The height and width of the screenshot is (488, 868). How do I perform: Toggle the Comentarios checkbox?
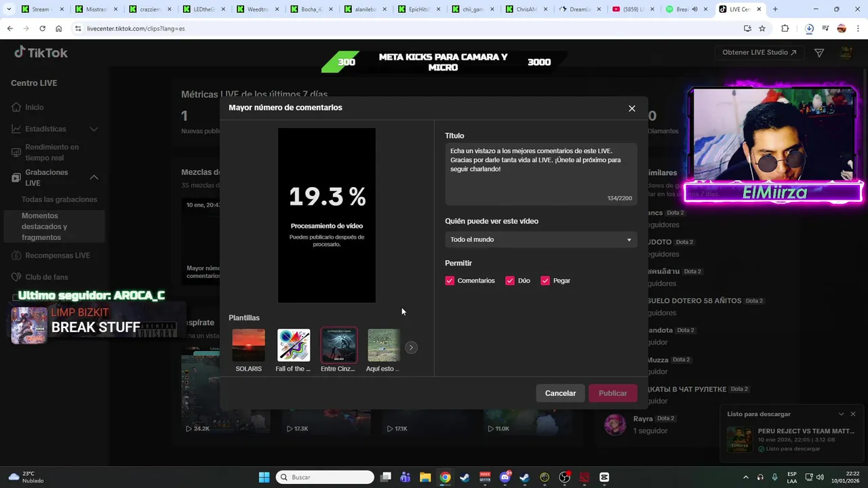(450, 281)
